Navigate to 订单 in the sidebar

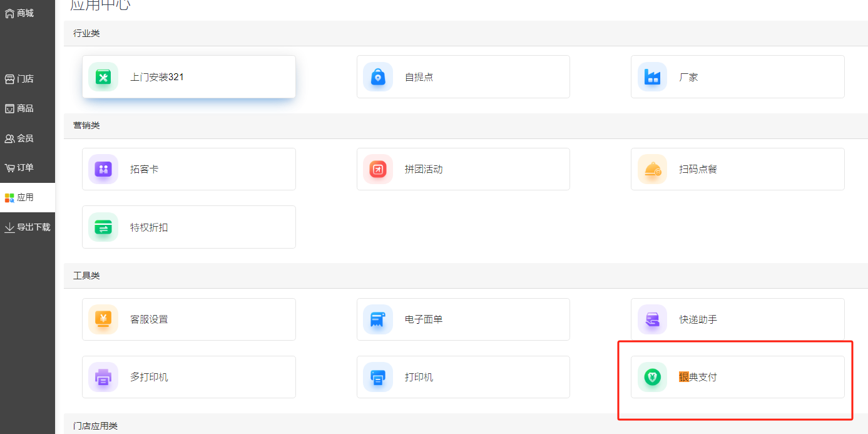click(x=19, y=168)
